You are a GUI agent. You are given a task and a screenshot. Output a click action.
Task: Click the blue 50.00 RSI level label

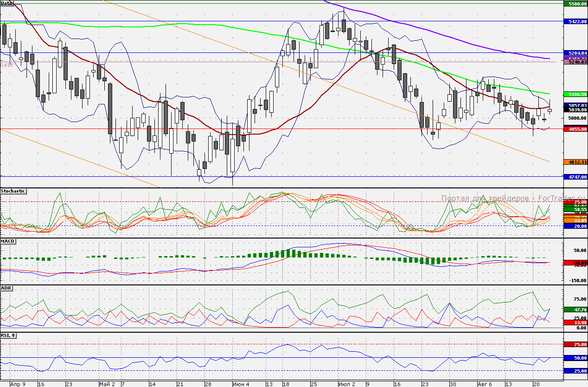(575, 358)
